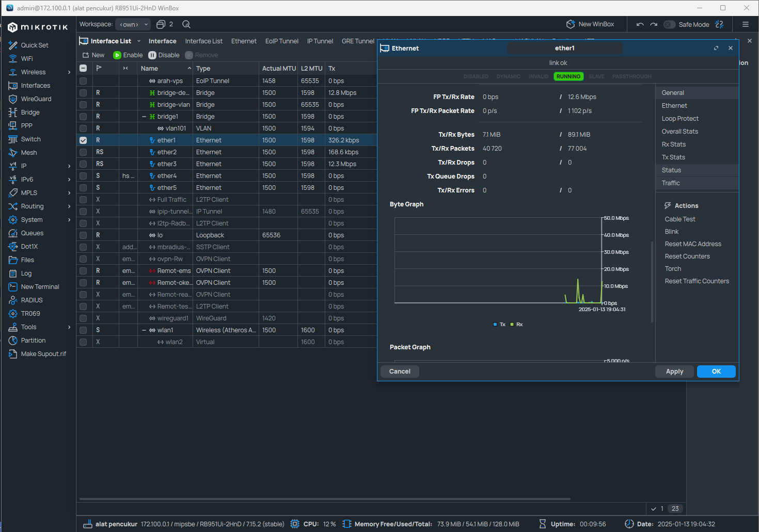Screen dimensions: 759x532
Task: Uncheck the ether1 row checkbox
Action: (83, 140)
